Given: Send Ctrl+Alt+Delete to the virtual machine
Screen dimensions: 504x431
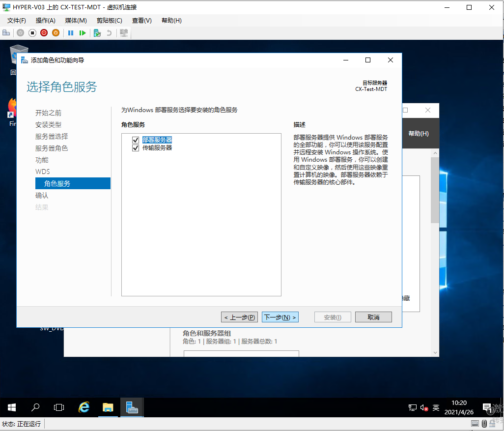Looking at the screenshot, I should 6,32.
